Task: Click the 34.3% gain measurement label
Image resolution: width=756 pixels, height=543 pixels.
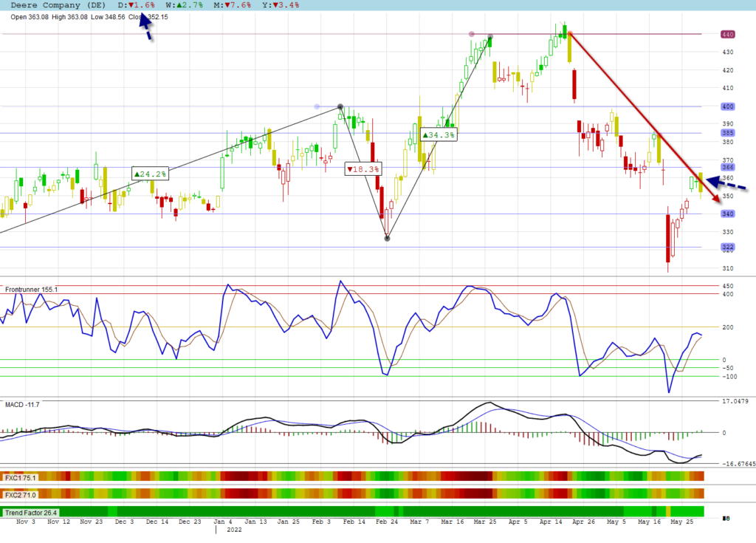Action: tap(439, 134)
